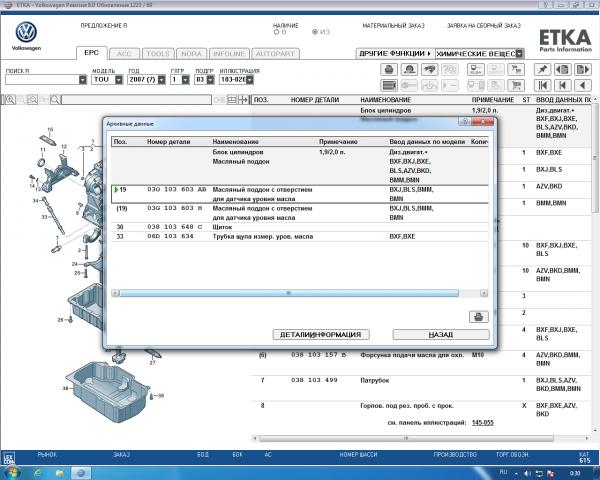Jump to first entry double-bar arrow

pos(542,85)
